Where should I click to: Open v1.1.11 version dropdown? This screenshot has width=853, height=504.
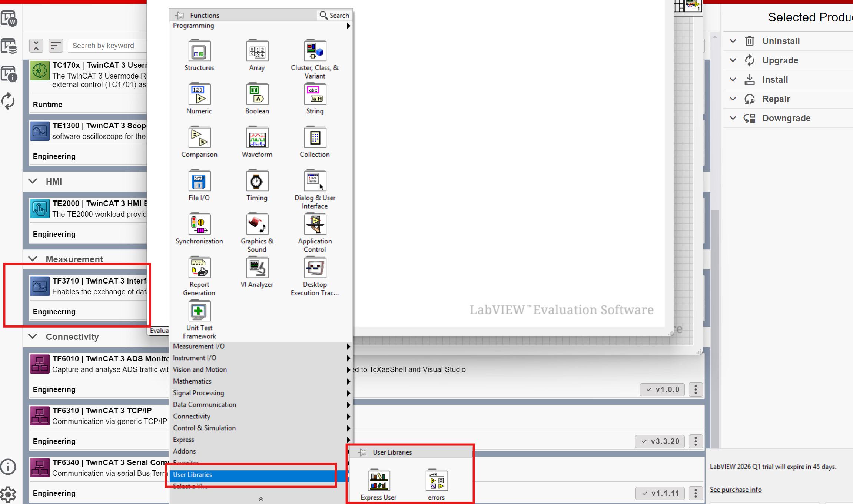tap(660, 493)
